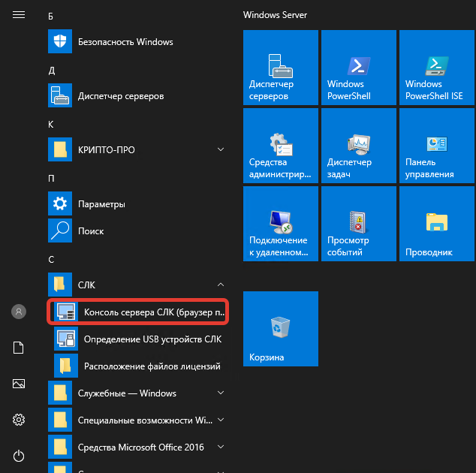
Task: Open the Панель управления tile
Action: click(x=436, y=146)
